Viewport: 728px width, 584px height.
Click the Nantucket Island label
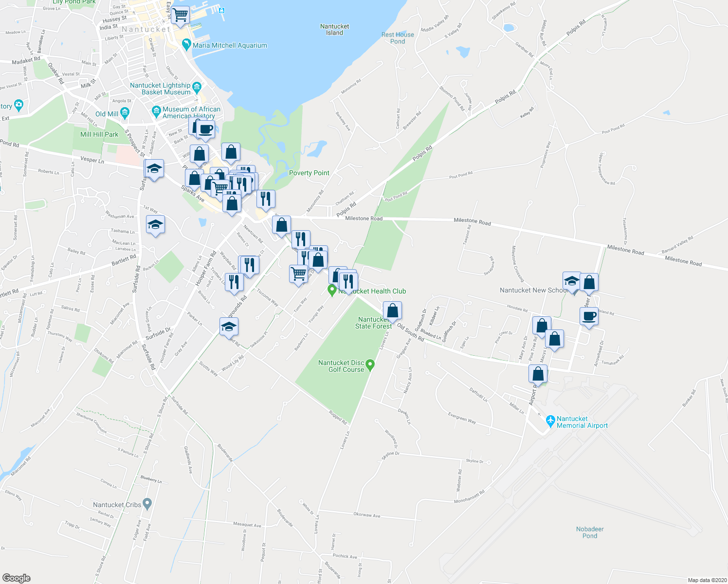334,30
